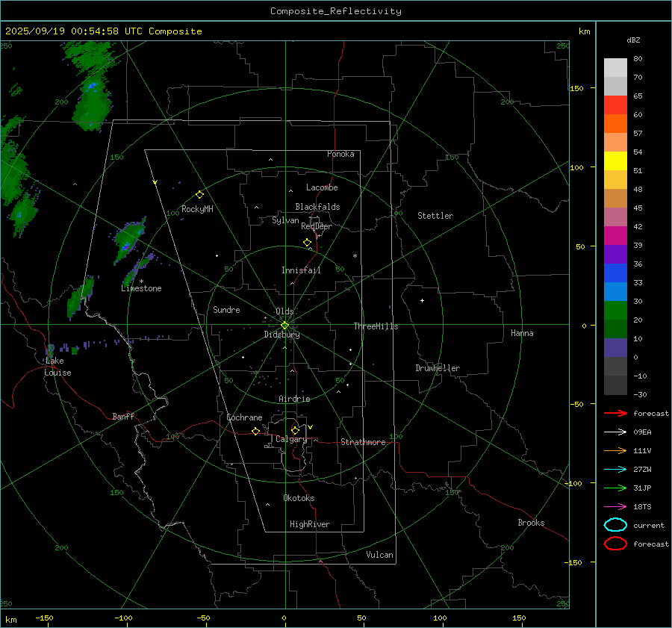This screenshot has height=628, width=672.
Task: Select the cyan 27ZW arrow icon
Action: pyautogui.click(x=615, y=469)
